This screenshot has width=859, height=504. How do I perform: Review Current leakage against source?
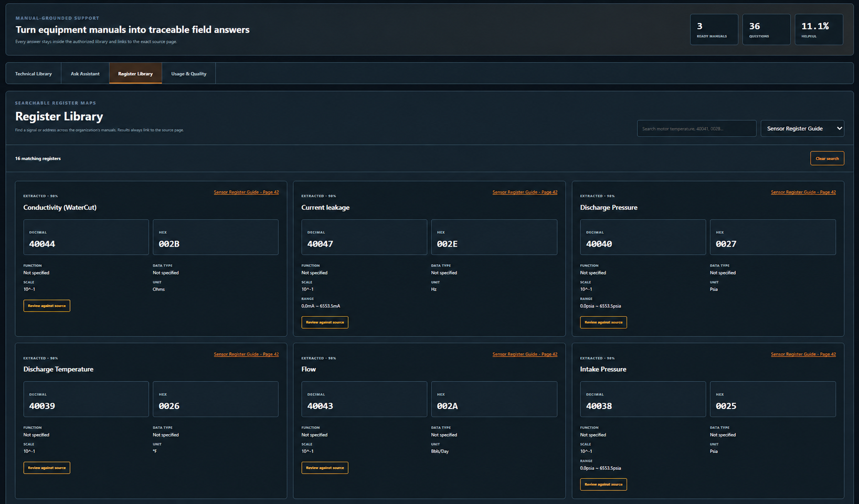[325, 322]
